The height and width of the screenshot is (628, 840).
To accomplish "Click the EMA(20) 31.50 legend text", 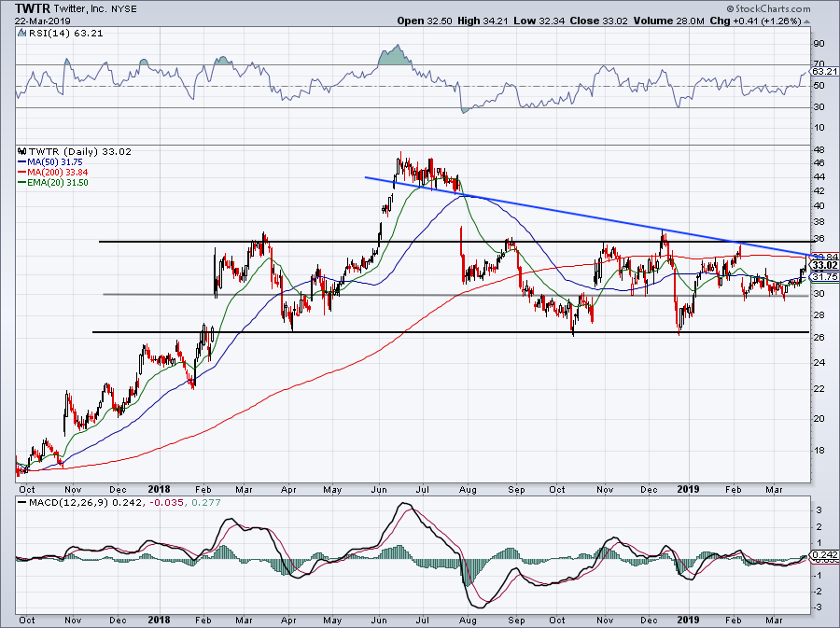I will point(58,183).
